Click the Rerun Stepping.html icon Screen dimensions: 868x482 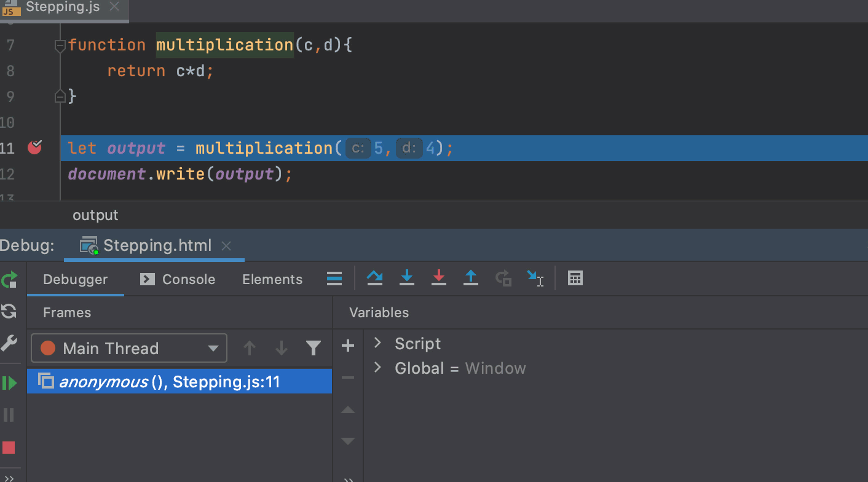(x=9, y=280)
